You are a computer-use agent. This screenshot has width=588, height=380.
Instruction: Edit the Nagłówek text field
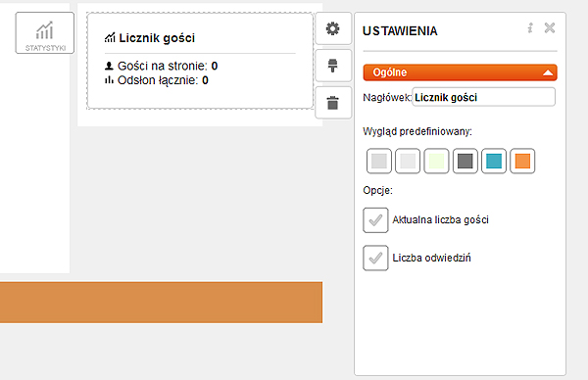pos(484,97)
